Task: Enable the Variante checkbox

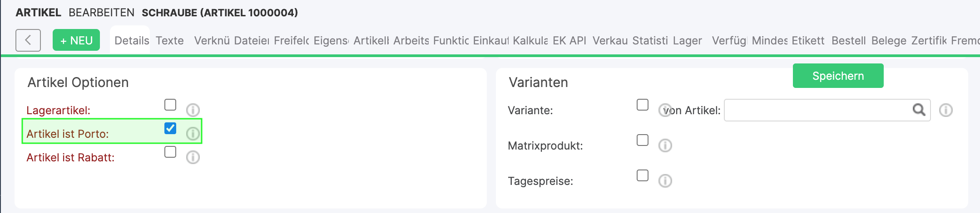Action: pos(643,105)
